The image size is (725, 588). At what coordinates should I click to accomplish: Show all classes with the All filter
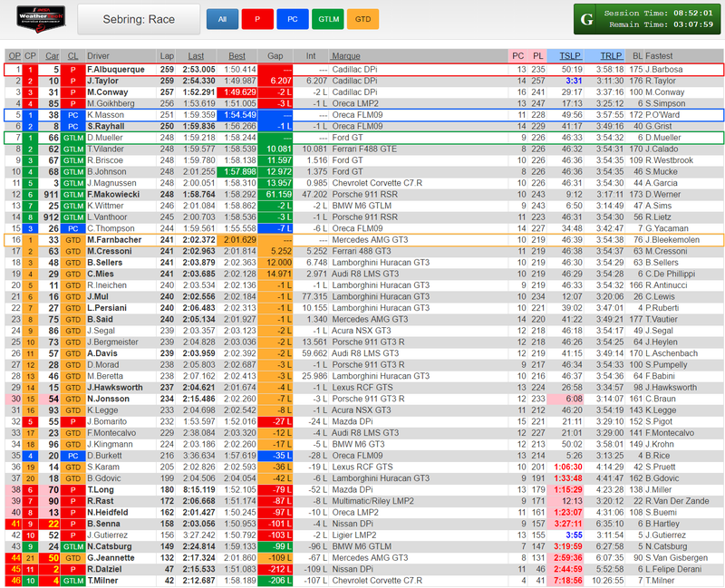tap(222, 19)
